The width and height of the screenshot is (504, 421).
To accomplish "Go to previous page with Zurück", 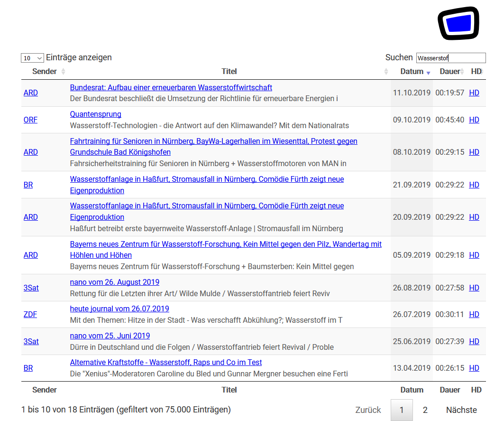I will click(x=368, y=410).
